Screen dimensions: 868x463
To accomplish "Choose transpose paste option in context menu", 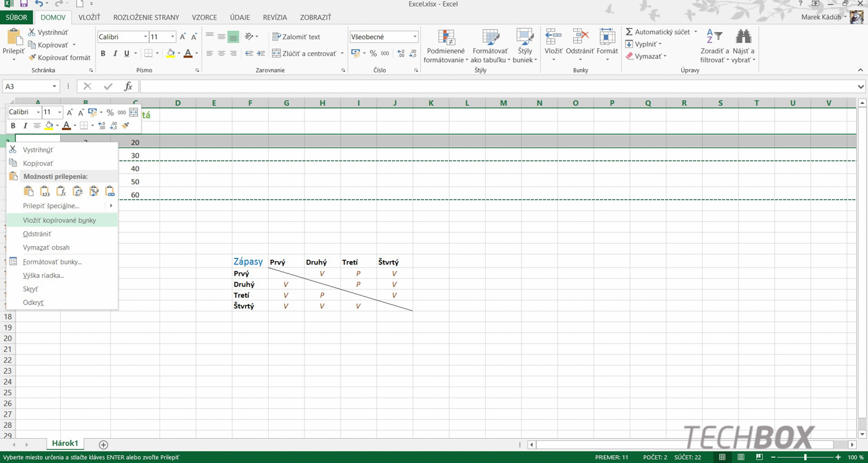I will 77,191.
